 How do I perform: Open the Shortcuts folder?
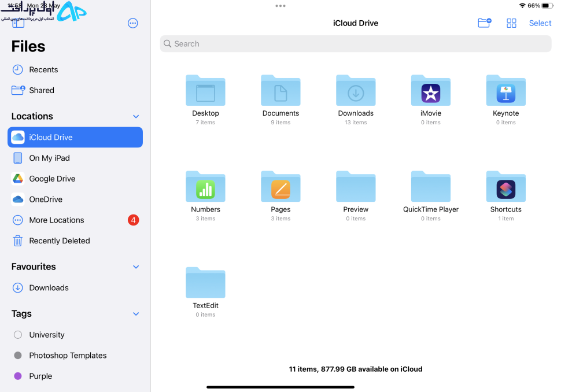[506, 187]
